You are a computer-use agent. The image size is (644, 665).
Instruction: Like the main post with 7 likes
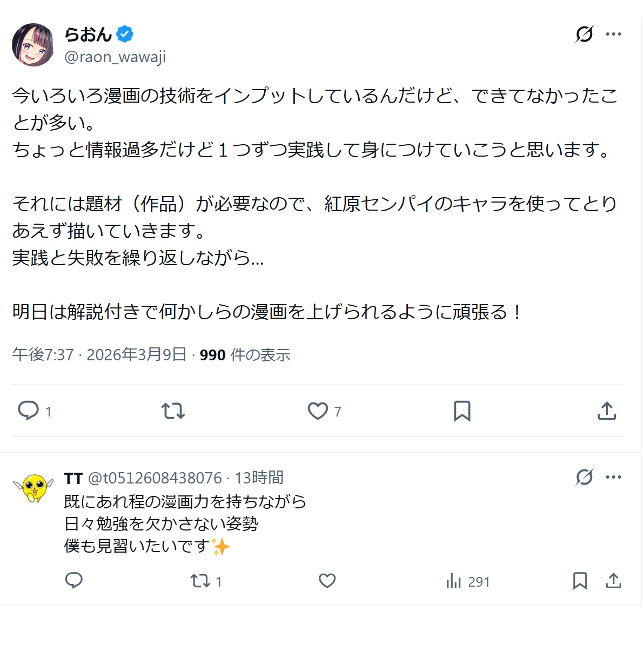pos(318,411)
